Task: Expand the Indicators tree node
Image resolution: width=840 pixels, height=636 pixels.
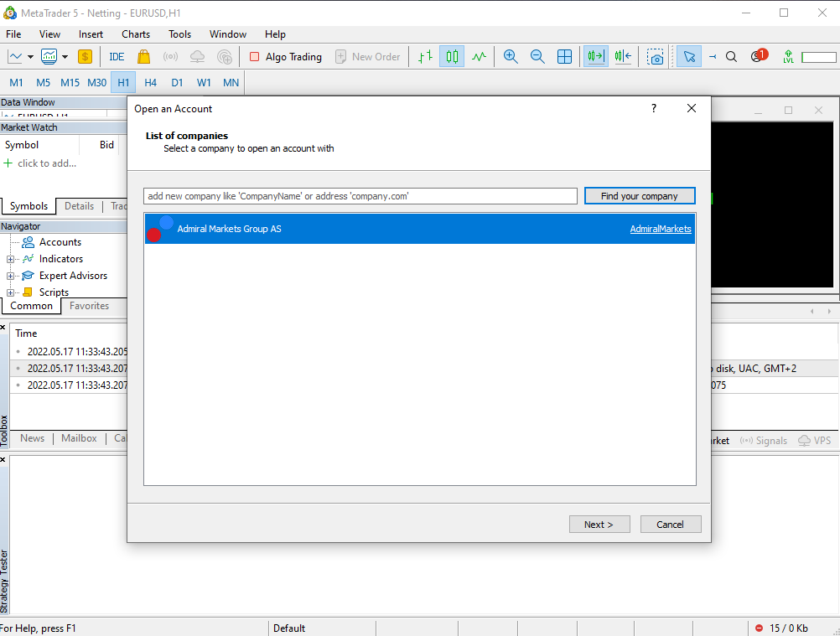Action: coord(10,259)
